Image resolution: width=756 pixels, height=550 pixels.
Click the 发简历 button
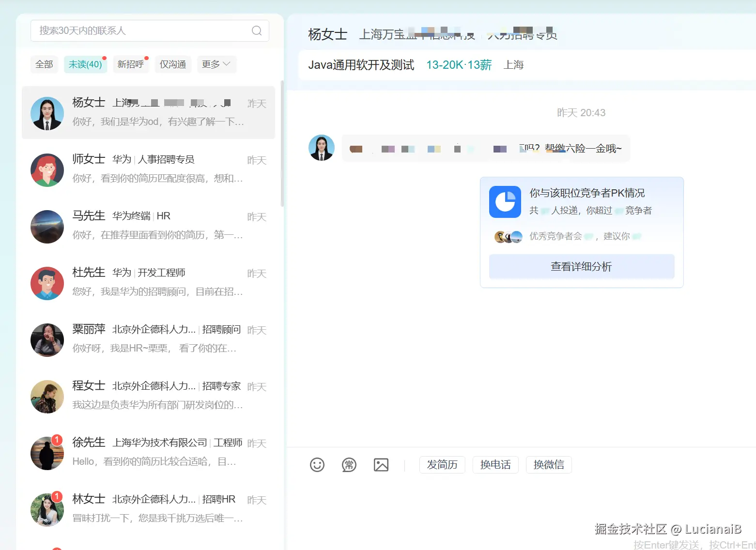(442, 465)
